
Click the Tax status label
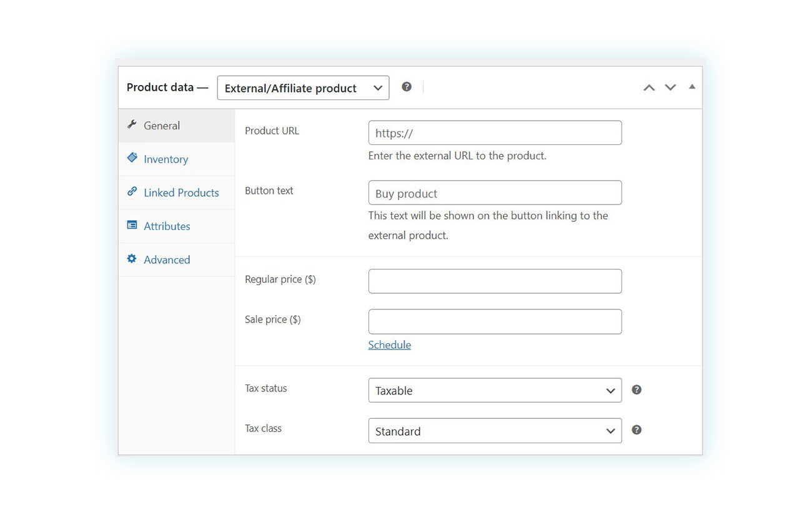coord(266,388)
